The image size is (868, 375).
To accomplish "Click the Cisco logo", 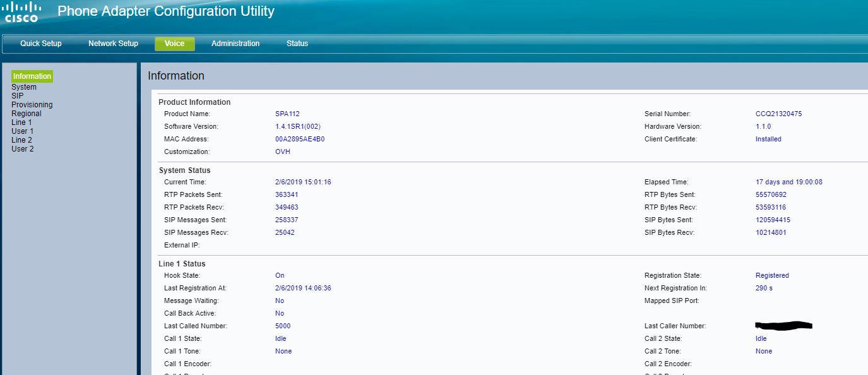I will 22,11.
